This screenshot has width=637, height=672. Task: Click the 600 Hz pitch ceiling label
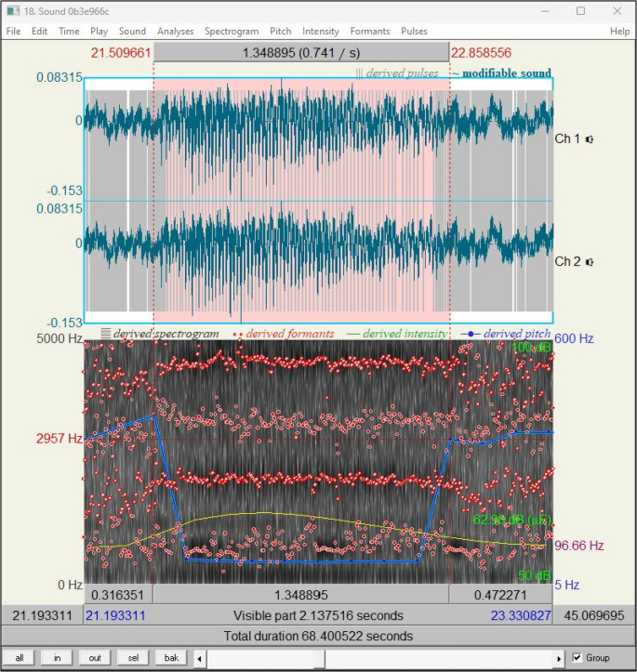click(574, 338)
